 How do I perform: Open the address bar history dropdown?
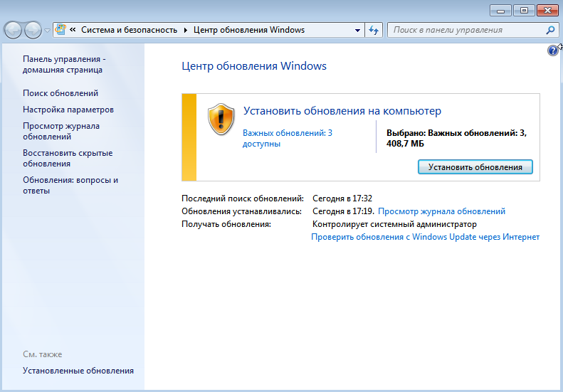click(x=357, y=30)
